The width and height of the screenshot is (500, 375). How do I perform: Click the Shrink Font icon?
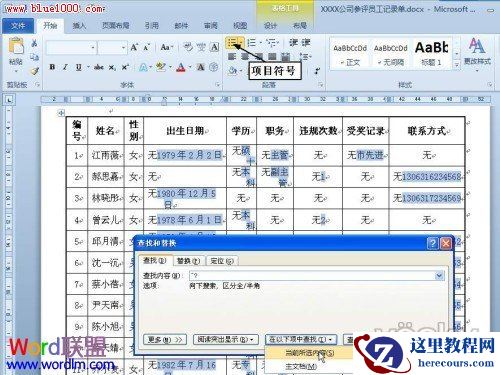(146, 47)
